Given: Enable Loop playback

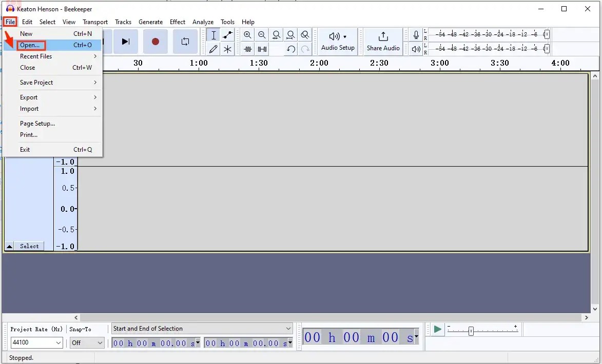Looking at the screenshot, I should tap(185, 42).
